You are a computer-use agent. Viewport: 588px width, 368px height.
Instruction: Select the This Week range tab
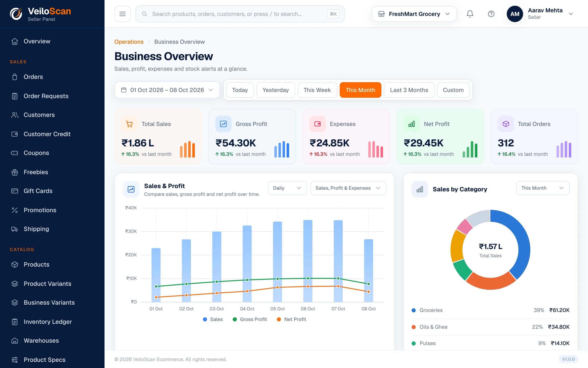click(x=317, y=90)
